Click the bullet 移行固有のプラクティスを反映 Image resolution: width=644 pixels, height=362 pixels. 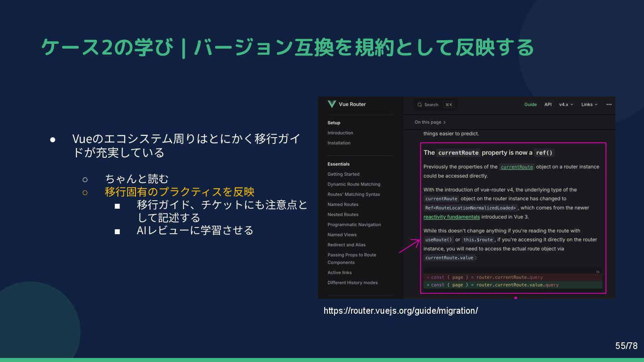[179, 192]
